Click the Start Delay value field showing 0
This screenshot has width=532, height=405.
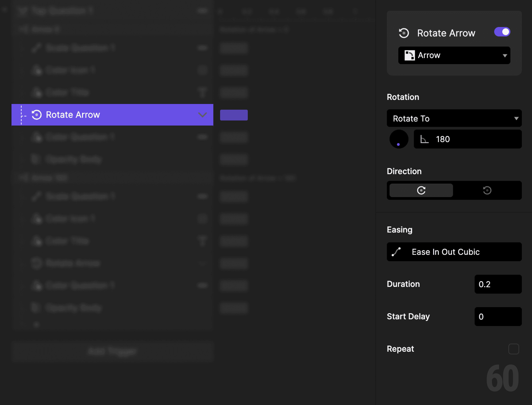(x=498, y=317)
